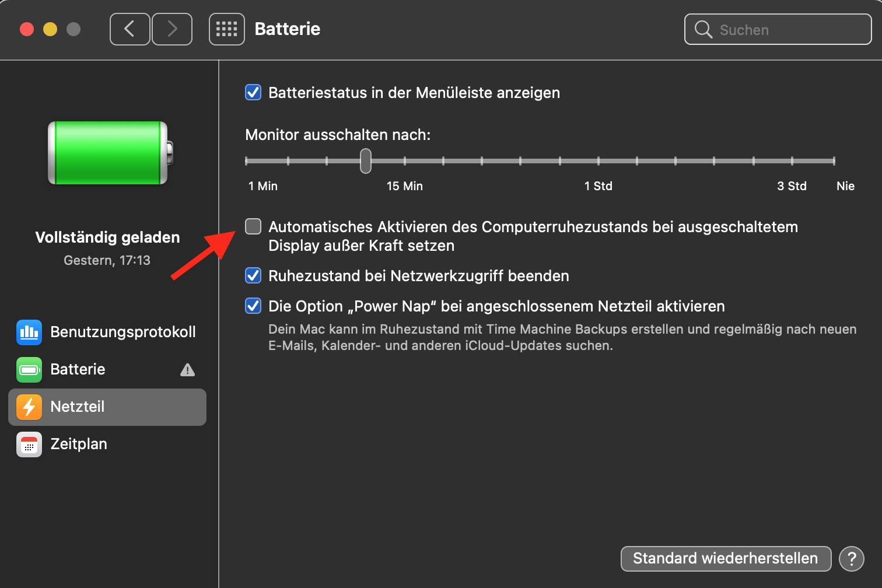Click the forward navigation arrow
Viewport: 882px width, 588px height.
172,29
